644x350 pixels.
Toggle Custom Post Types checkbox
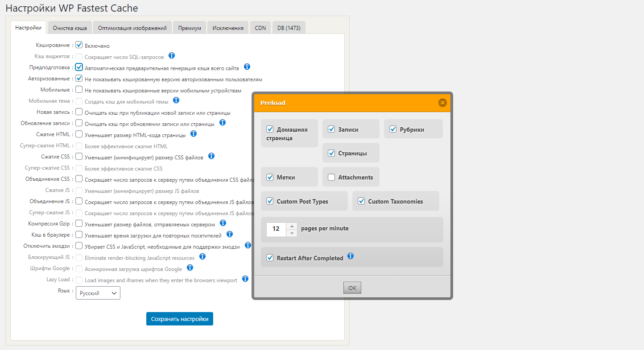270,201
